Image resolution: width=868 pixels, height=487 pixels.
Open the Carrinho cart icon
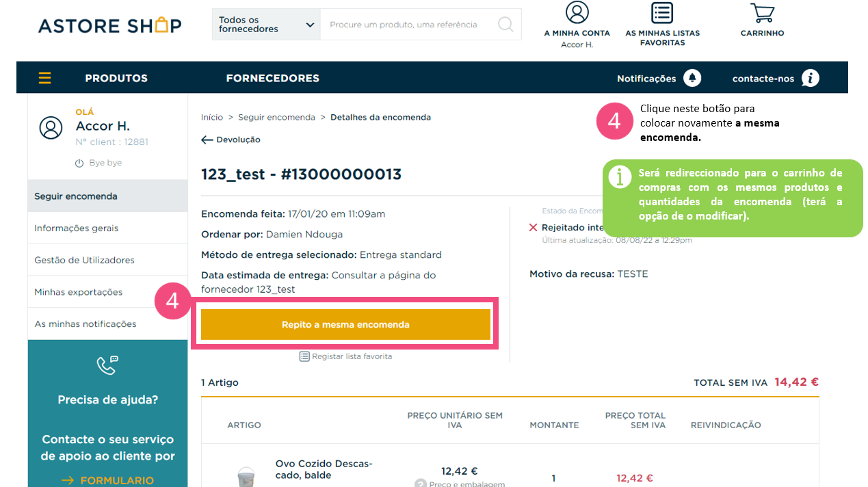[x=762, y=13]
